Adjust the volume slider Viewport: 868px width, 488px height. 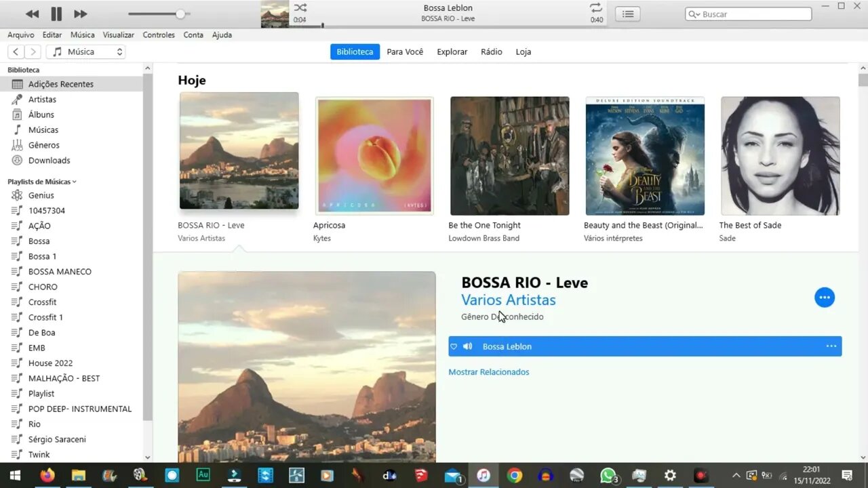[x=159, y=14]
